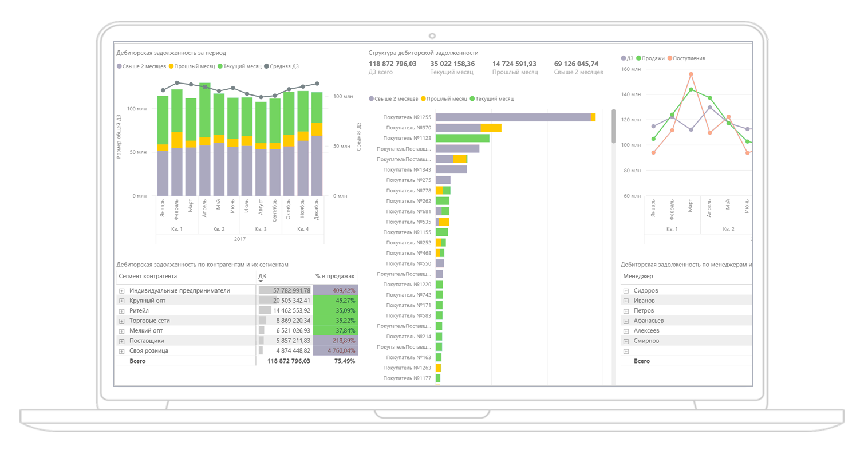Viewport: 868px width, 450px height.
Task: Click the 14 724 591,93 Прошлый месяц card
Action: click(x=515, y=68)
